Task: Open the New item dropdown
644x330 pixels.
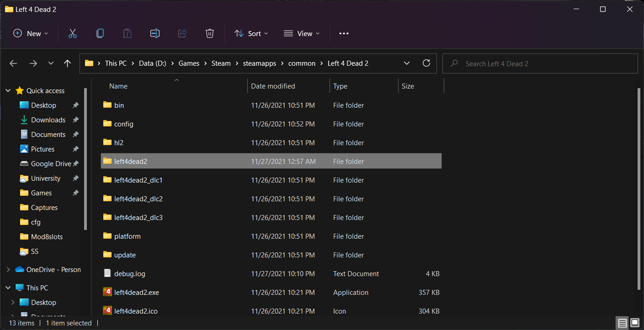Action: 30,33
